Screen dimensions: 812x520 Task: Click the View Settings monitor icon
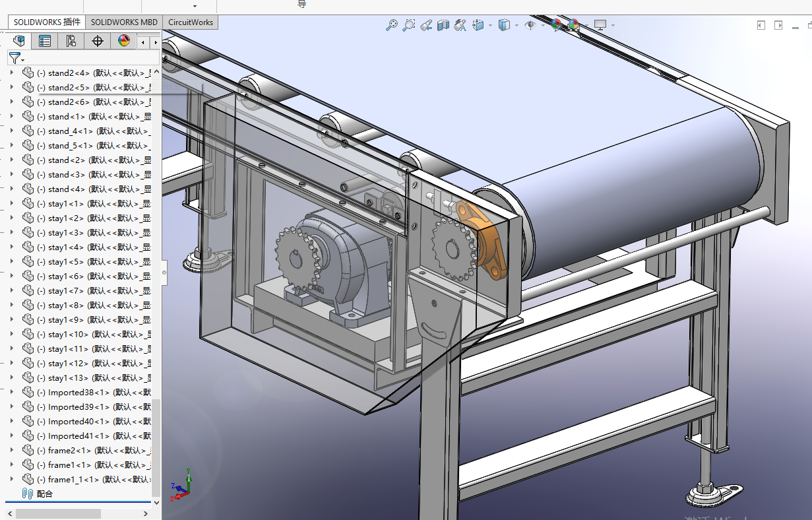coord(600,25)
